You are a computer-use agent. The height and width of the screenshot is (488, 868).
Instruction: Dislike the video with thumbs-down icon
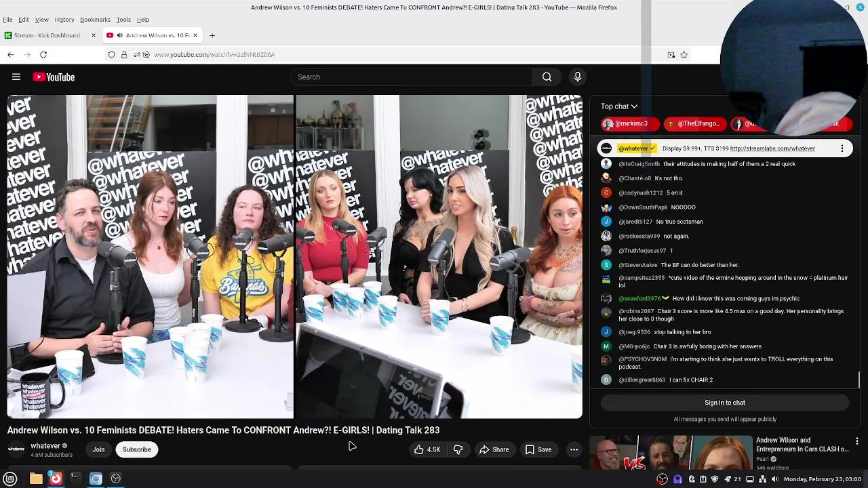458,449
